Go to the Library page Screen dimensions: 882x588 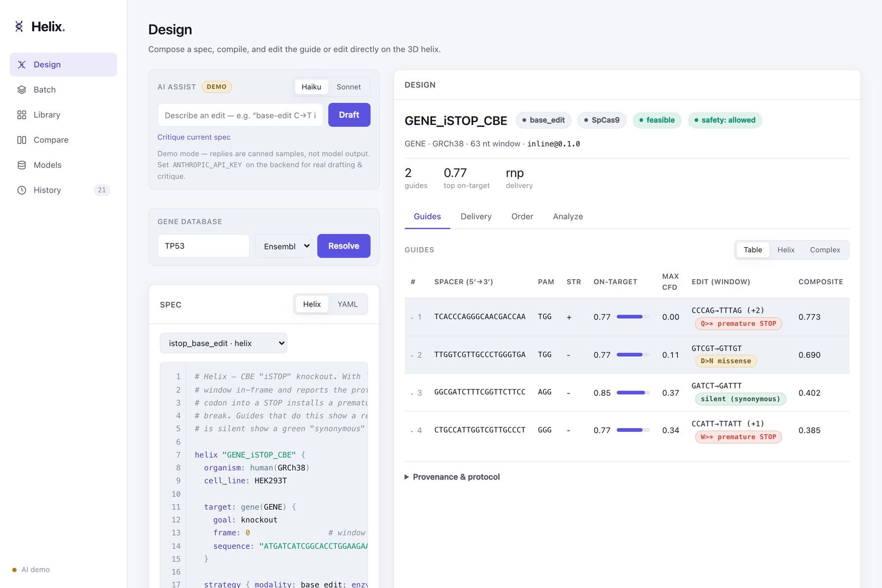click(63, 115)
